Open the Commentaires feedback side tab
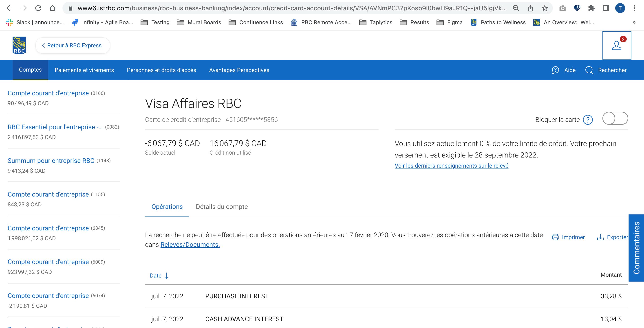 pos(636,248)
